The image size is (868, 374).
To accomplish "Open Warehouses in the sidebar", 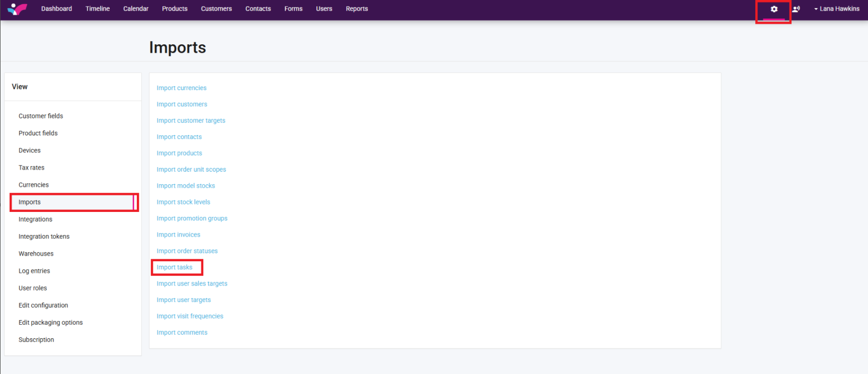I will [x=36, y=254].
